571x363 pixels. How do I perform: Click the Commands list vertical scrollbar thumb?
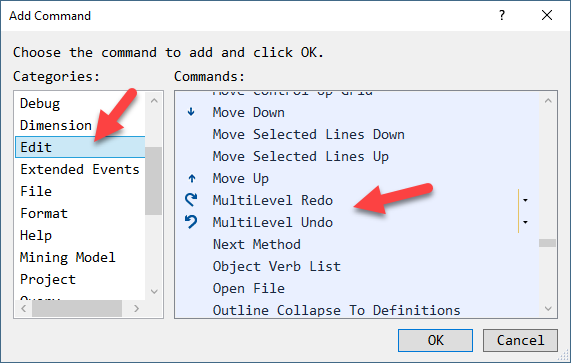547,243
